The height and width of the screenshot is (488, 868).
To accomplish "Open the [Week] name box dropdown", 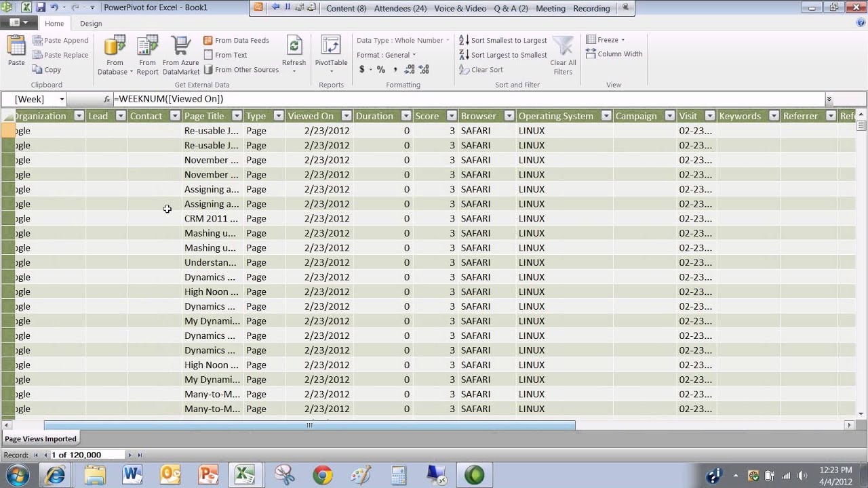I will (x=62, y=100).
